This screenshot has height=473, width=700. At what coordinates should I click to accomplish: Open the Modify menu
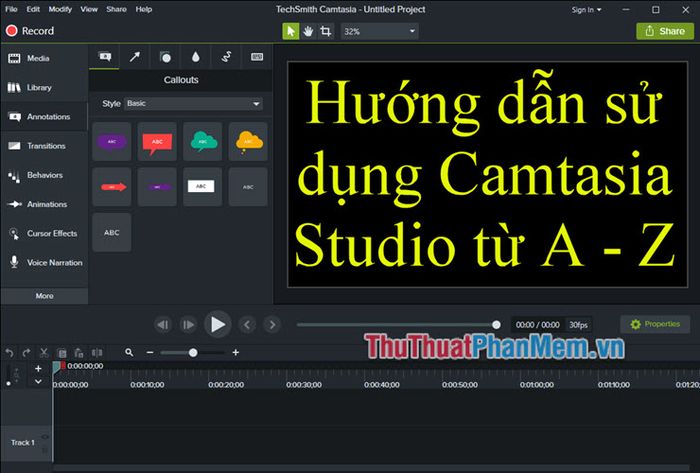tap(60, 9)
